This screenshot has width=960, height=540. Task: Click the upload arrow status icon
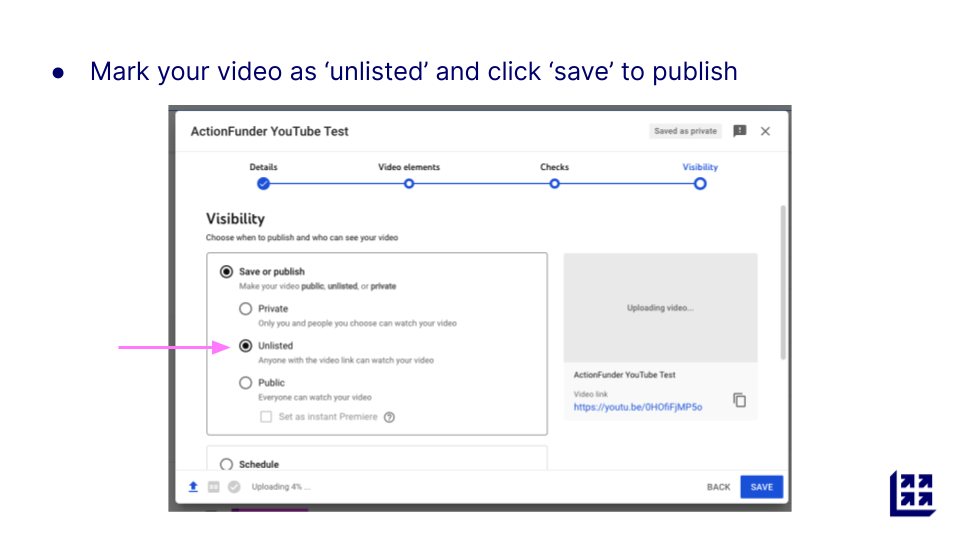[x=193, y=487]
